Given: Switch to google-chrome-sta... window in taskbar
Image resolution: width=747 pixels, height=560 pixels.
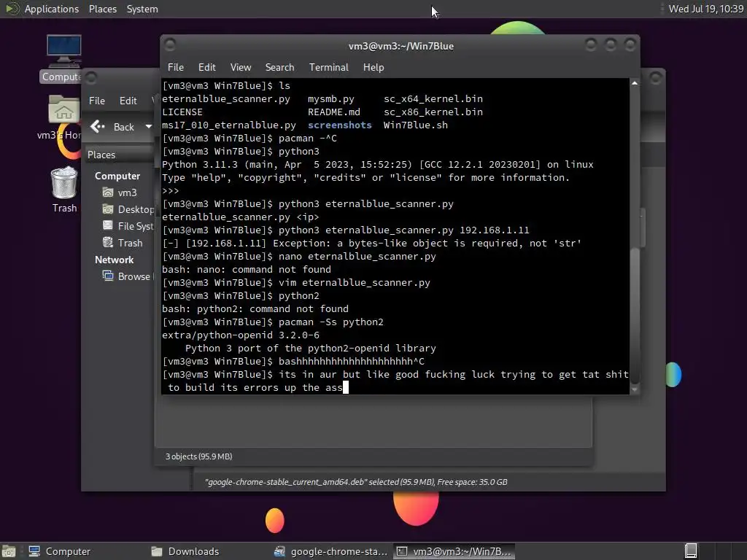Looking at the screenshot, I should 330,551.
